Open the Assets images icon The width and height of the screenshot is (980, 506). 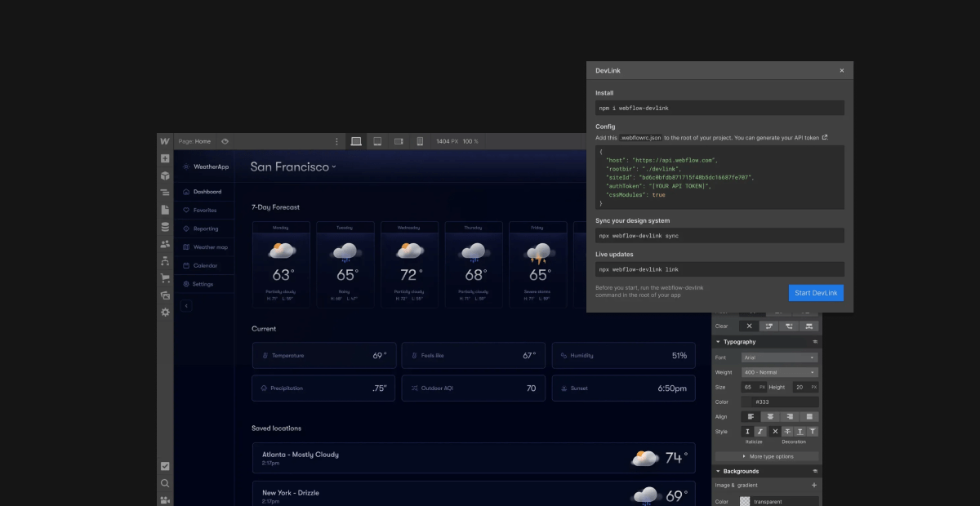click(x=165, y=295)
